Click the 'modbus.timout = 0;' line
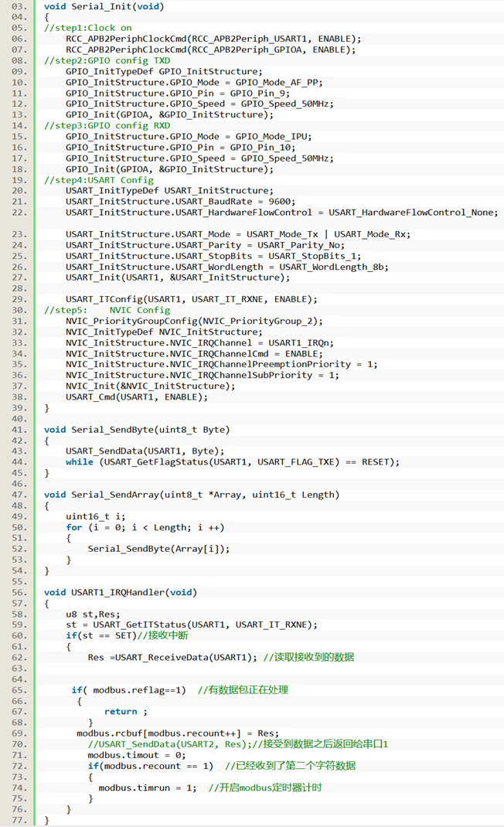This screenshot has height=827, width=504. point(136,755)
